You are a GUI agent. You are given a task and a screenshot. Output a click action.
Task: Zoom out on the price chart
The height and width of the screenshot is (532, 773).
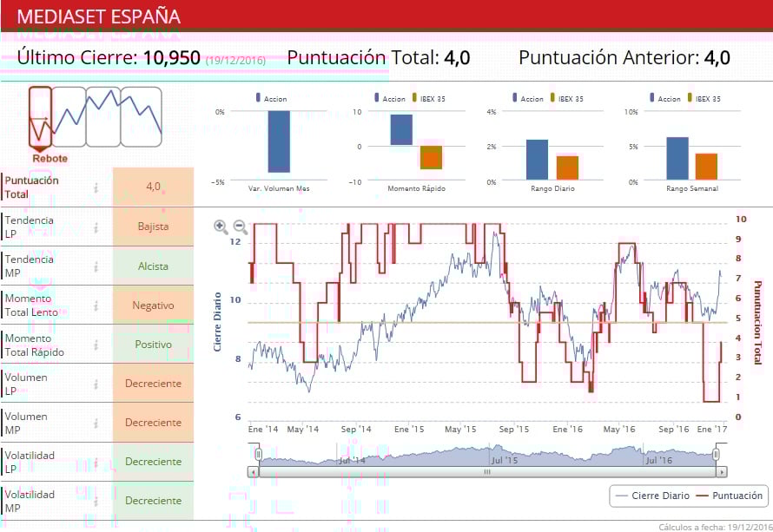tap(240, 227)
